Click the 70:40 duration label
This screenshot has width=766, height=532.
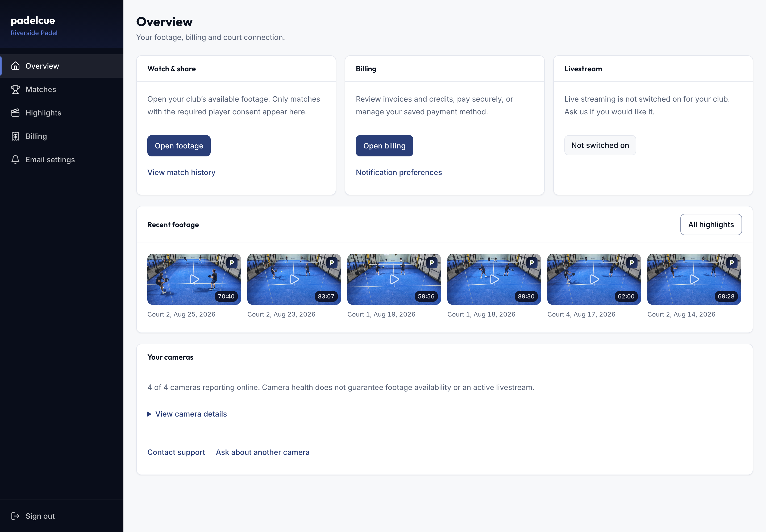pyautogui.click(x=226, y=296)
